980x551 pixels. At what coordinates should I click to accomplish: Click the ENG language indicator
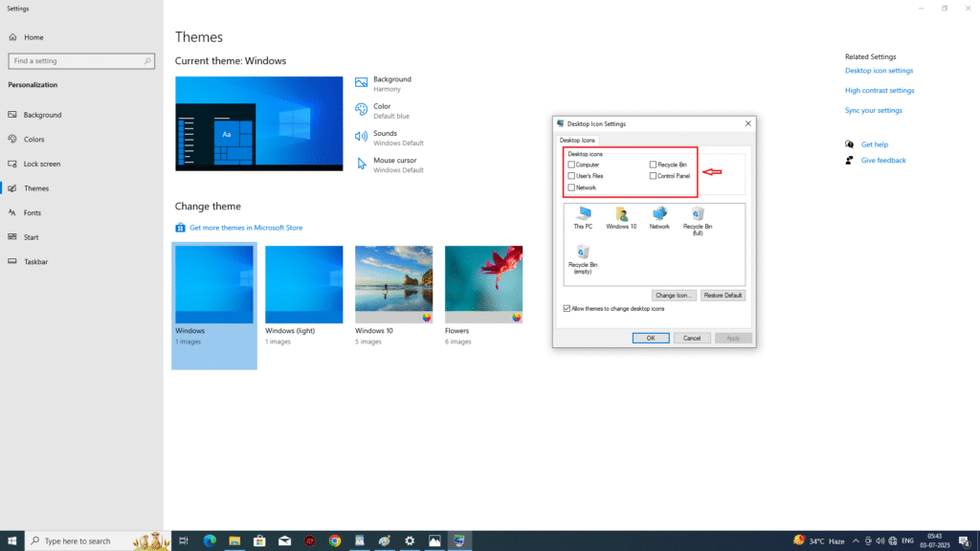pos(908,541)
